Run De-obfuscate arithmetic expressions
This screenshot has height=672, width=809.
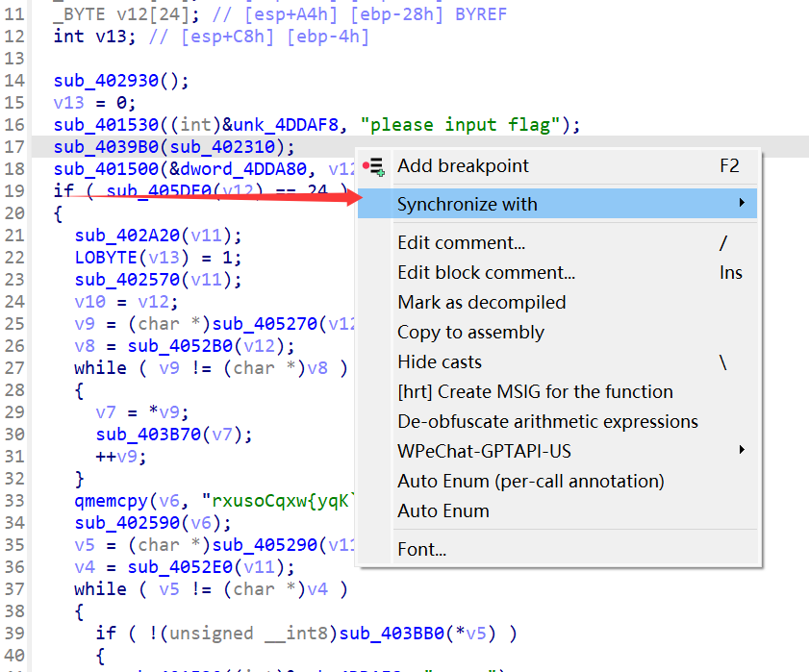[547, 421]
